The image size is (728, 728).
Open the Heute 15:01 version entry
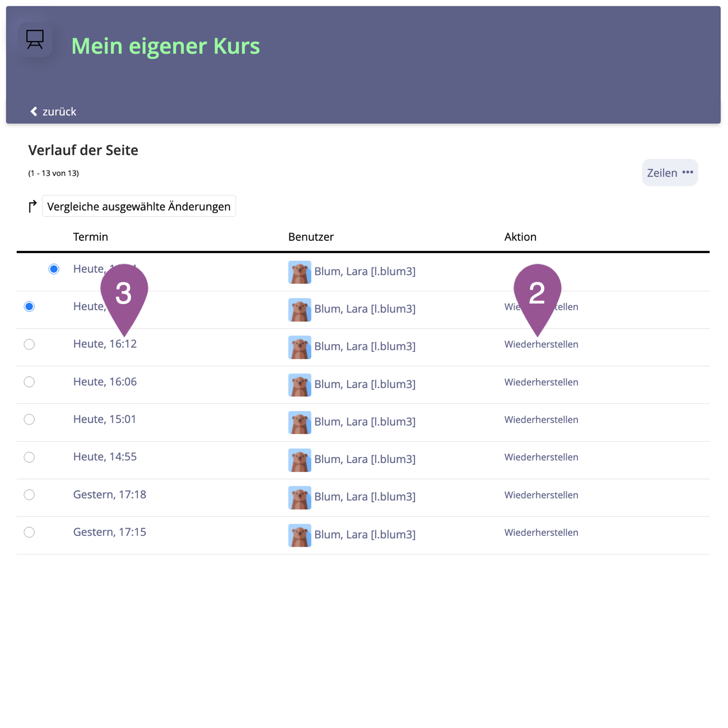pyautogui.click(x=105, y=419)
